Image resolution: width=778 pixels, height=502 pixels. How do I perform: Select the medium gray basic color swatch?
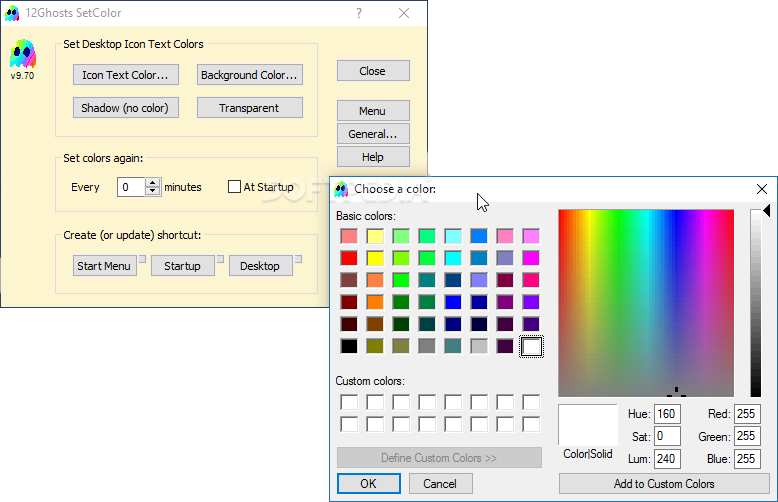427,346
